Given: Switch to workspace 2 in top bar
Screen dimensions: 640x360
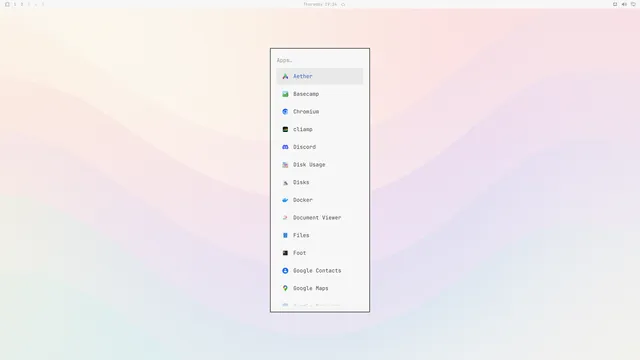Looking at the screenshot, I should 22,4.
